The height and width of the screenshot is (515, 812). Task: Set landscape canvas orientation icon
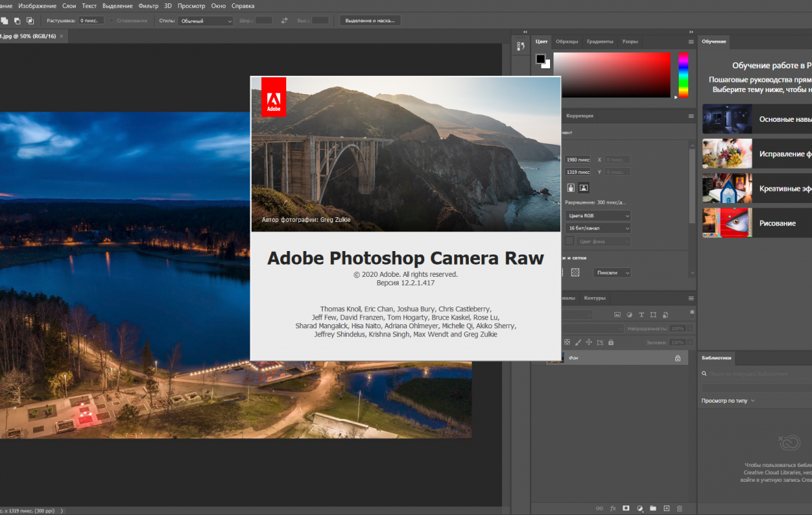(x=584, y=187)
